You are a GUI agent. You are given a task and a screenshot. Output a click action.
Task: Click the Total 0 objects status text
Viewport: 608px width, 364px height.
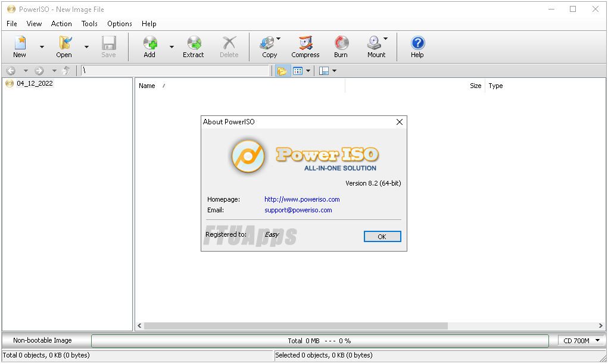point(46,355)
